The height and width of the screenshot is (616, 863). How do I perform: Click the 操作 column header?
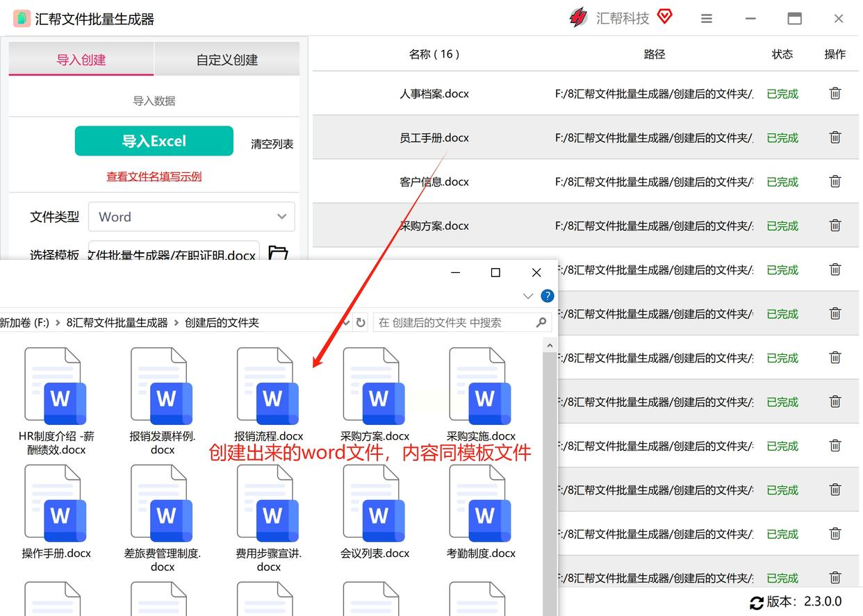tap(835, 54)
